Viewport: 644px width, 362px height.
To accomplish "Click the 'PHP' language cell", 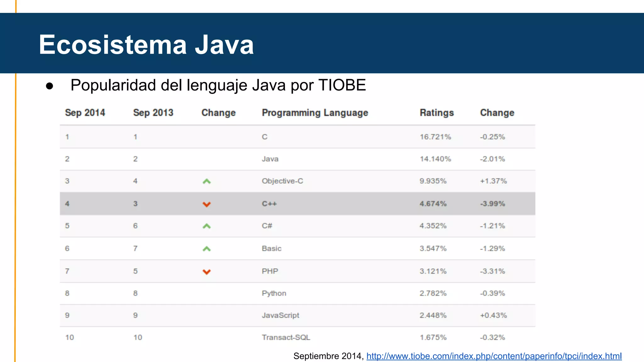I will tap(270, 271).
